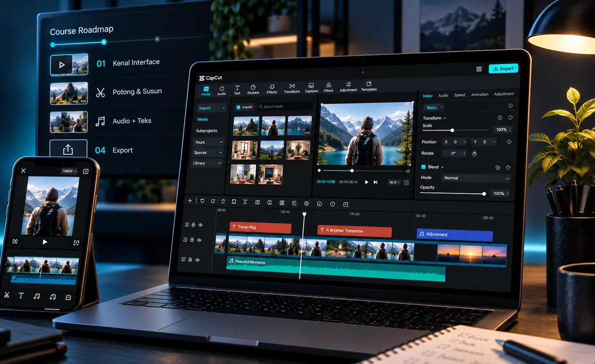Open the Transitions tool icon
595x364 pixels.
[292, 88]
